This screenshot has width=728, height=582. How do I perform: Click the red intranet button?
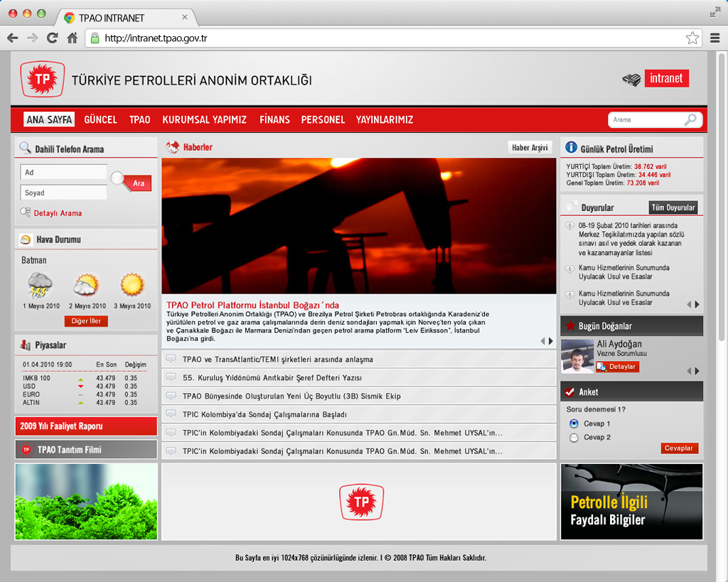pos(666,78)
